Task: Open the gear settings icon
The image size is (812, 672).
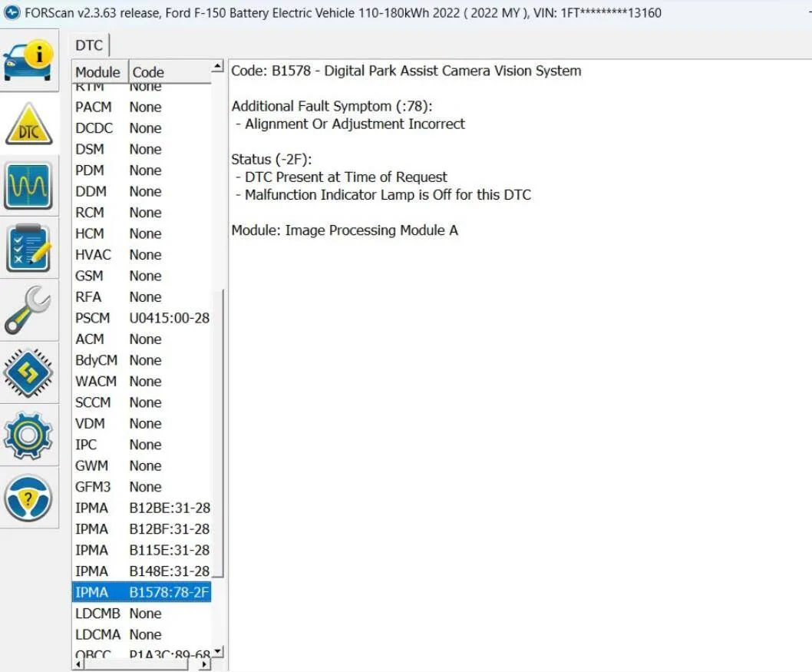Action: [28, 435]
